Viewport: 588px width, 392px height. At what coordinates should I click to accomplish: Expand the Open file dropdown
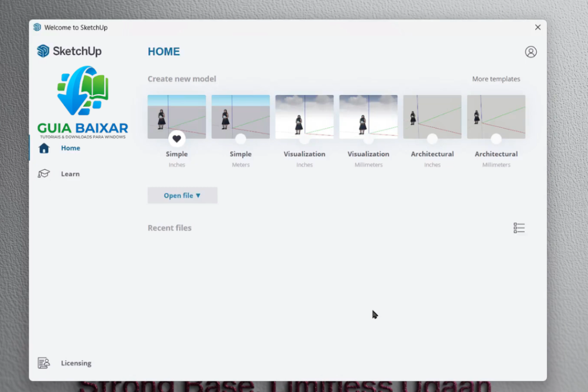[182, 195]
